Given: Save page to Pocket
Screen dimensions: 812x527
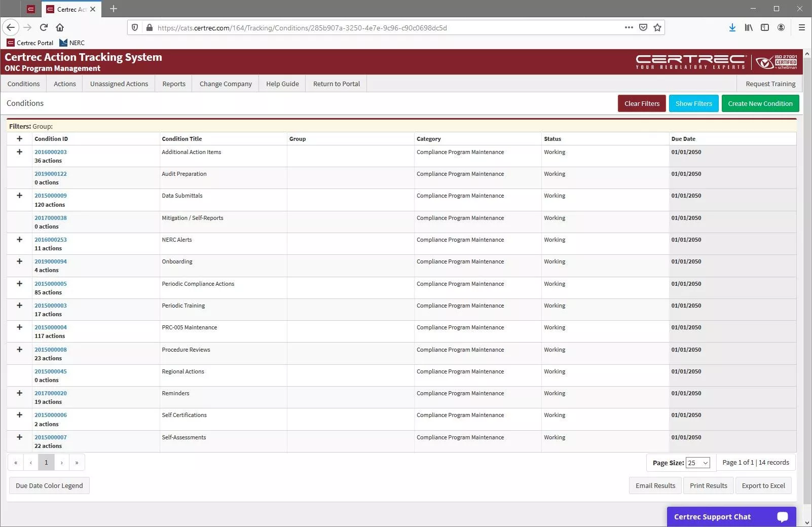Looking at the screenshot, I should [x=643, y=27].
